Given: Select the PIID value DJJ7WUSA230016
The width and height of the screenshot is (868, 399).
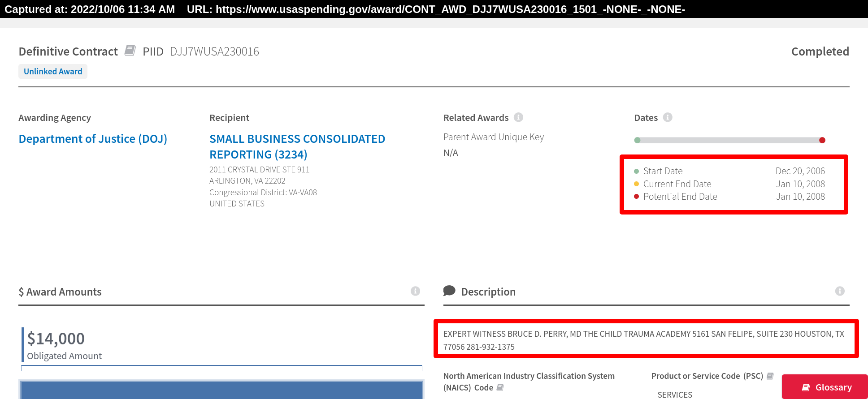Looking at the screenshot, I should click(214, 51).
